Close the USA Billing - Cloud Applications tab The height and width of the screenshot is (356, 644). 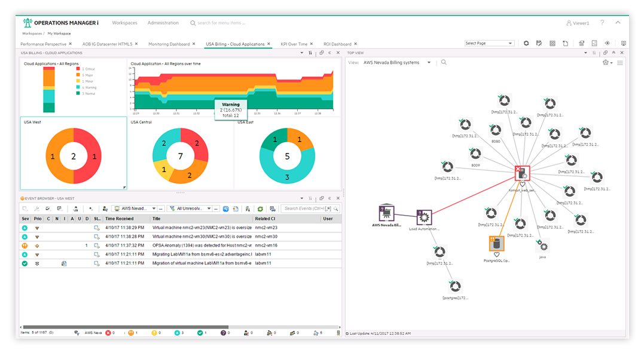pyautogui.click(x=268, y=44)
